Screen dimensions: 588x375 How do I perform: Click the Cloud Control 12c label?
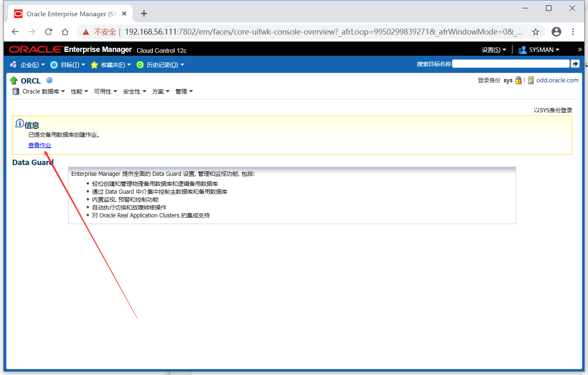[x=162, y=50]
